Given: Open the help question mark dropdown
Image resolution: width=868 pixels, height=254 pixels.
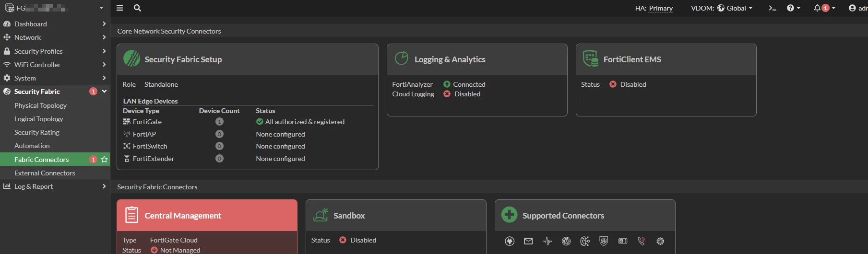Looking at the screenshot, I should 794,8.
